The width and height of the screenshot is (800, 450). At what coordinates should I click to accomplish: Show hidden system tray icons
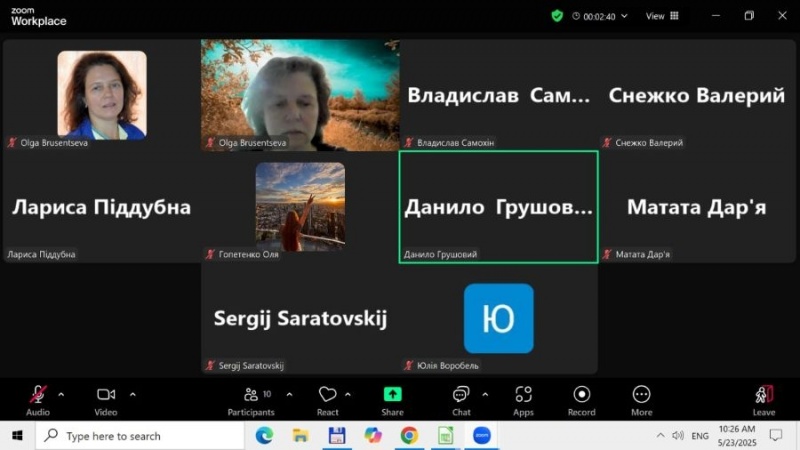tap(661, 436)
